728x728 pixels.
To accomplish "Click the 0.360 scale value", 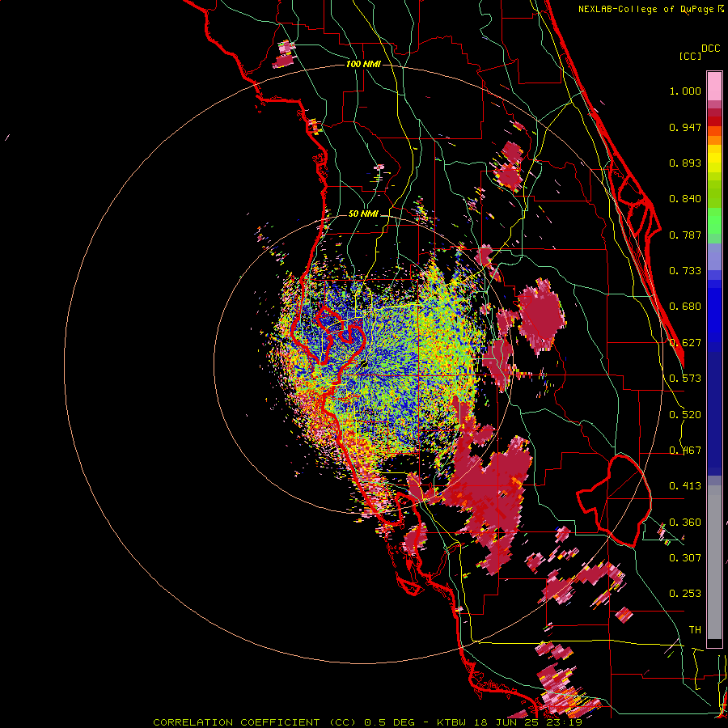I will [x=685, y=523].
